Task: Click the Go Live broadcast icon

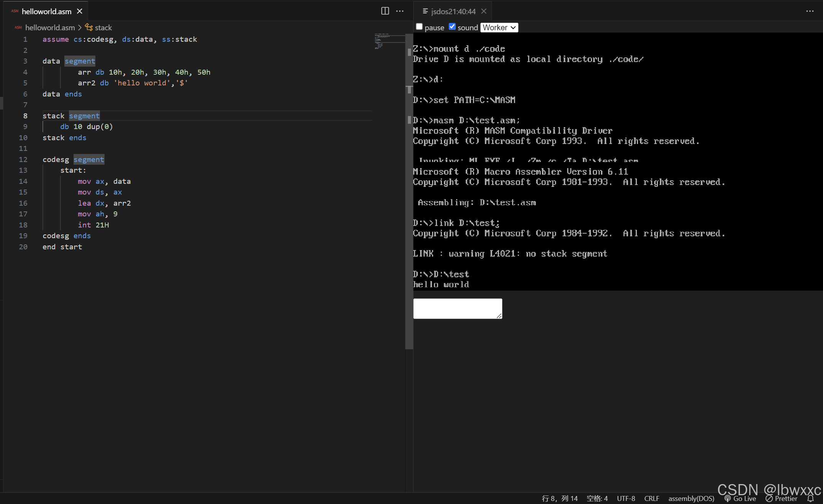Action: pos(728,498)
